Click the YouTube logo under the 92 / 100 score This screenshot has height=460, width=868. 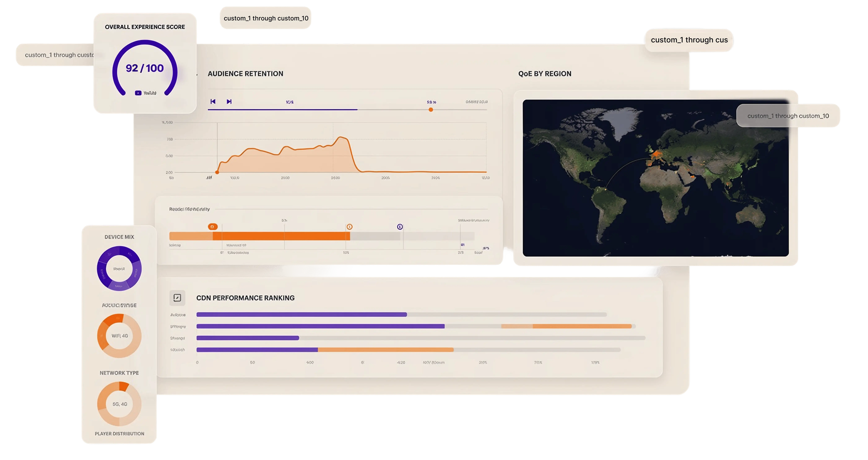(x=145, y=93)
